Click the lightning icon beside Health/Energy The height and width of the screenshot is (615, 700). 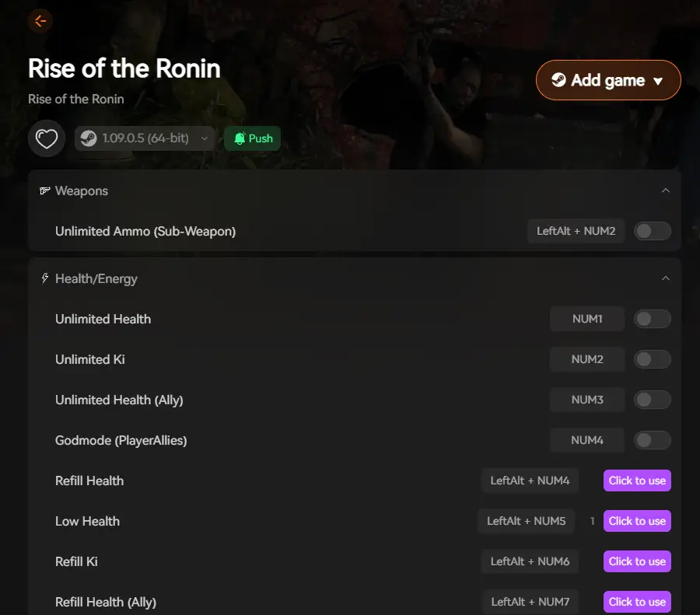point(44,278)
